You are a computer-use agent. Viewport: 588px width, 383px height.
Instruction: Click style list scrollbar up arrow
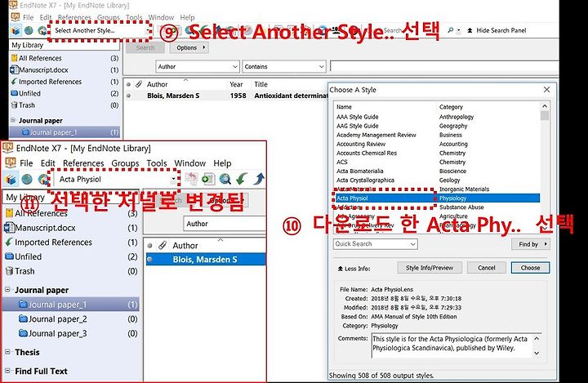click(x=545, y=106)
